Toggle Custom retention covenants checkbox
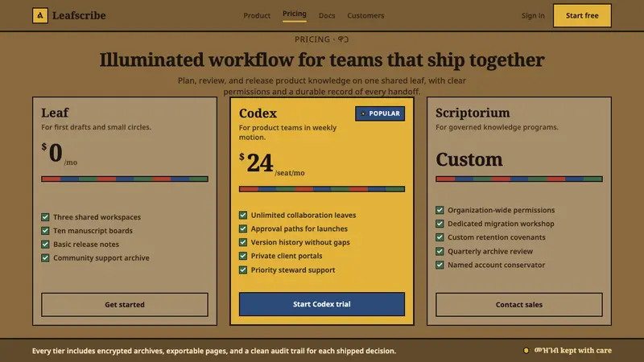The image size is (644, 362). pos(440,237)
